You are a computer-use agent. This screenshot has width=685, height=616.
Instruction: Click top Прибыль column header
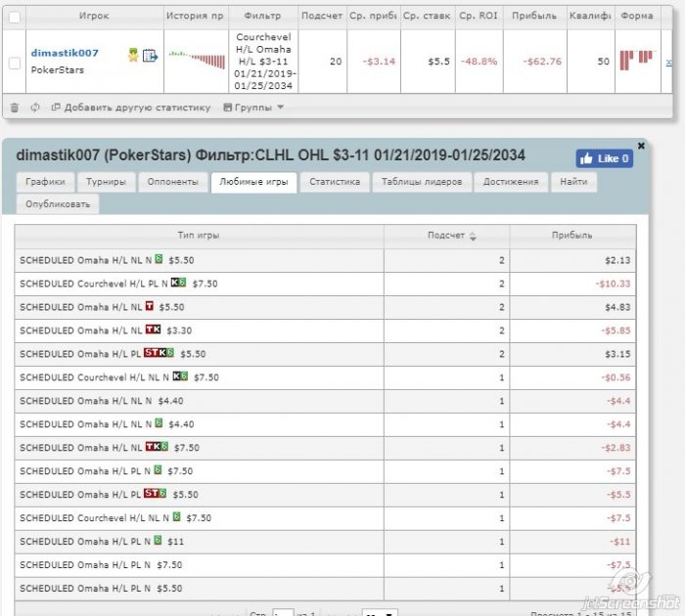[534, 17]
